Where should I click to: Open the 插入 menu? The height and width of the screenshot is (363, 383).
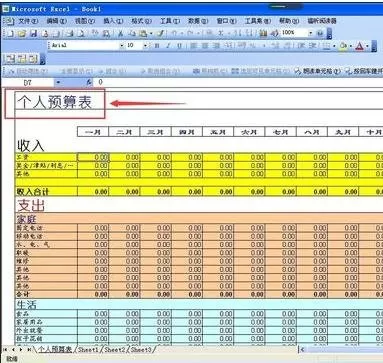pos(113,21)
